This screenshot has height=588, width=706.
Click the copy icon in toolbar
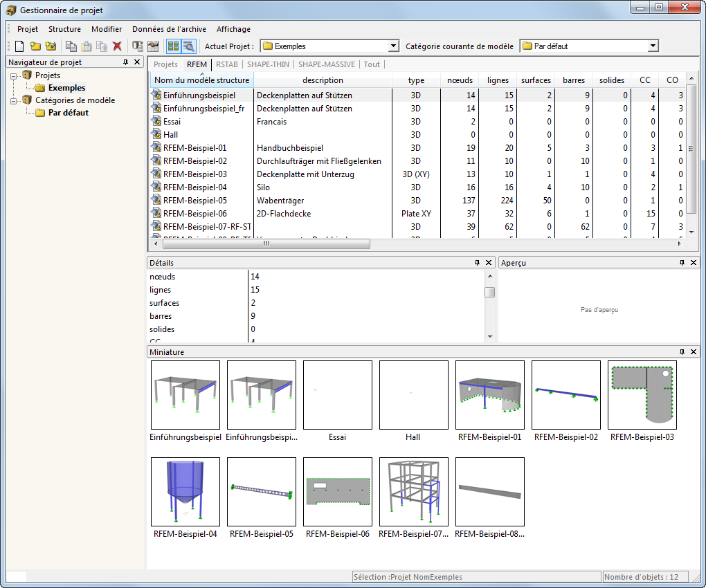click(71, 46)
